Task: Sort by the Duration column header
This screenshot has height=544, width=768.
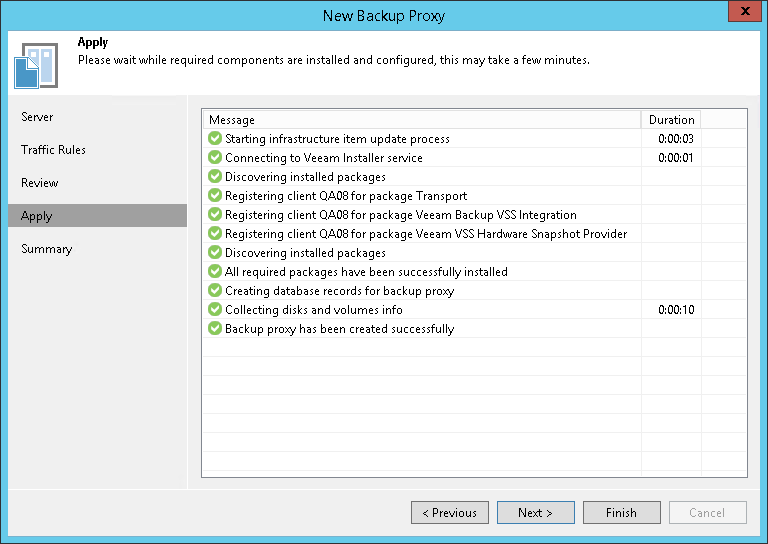Action: 671,120
